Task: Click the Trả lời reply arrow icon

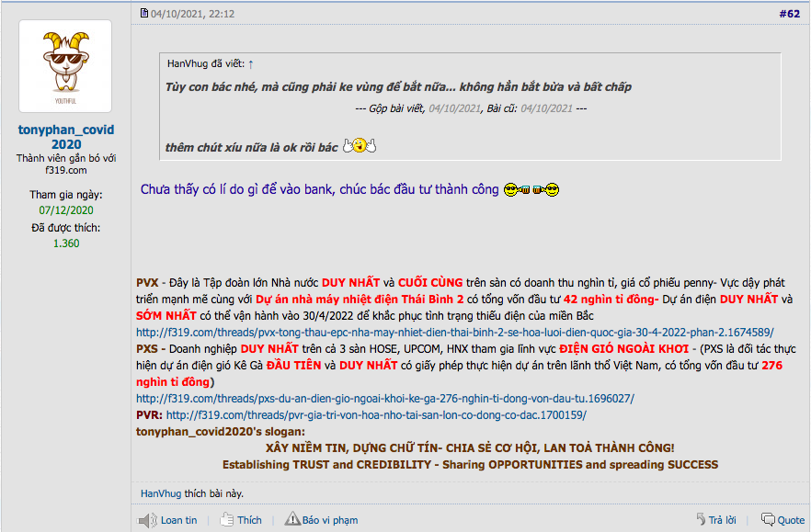Action: (701, 519)
